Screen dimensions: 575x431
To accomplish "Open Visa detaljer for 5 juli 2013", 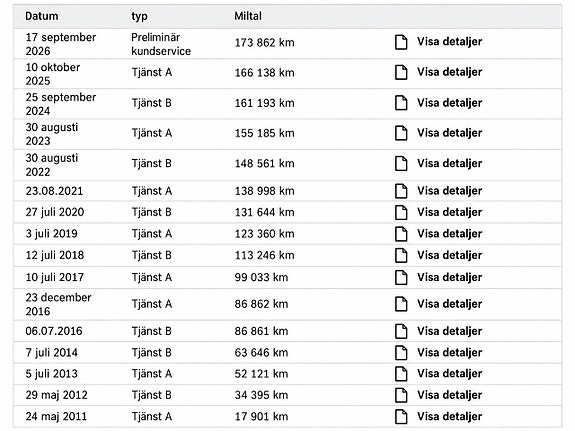I will [x=449, y=373].
